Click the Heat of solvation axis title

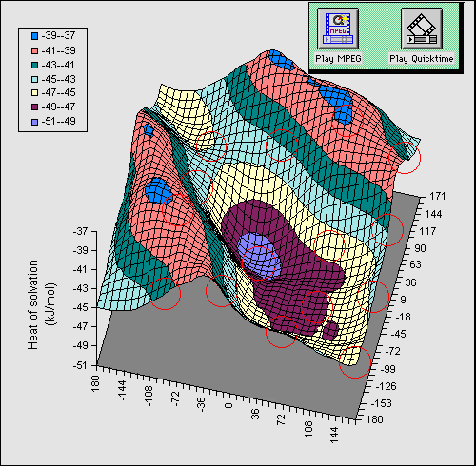click(x=40, y=305)
